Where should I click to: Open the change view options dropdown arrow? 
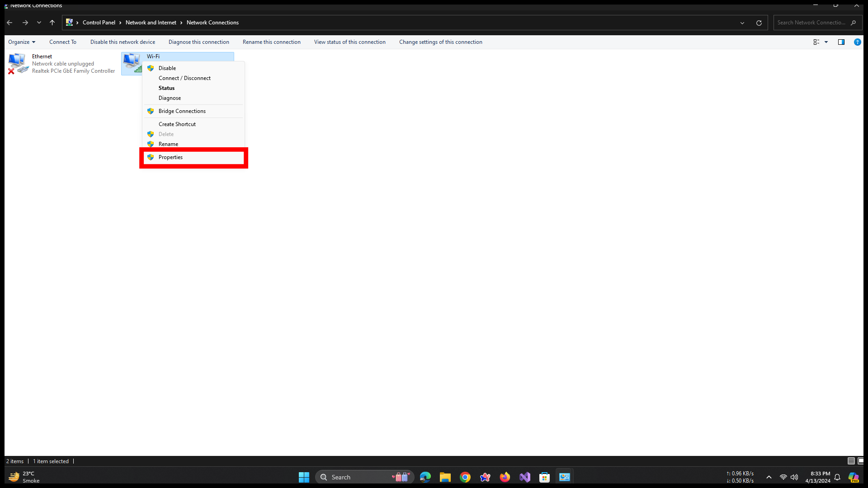[x=826, y=42]
